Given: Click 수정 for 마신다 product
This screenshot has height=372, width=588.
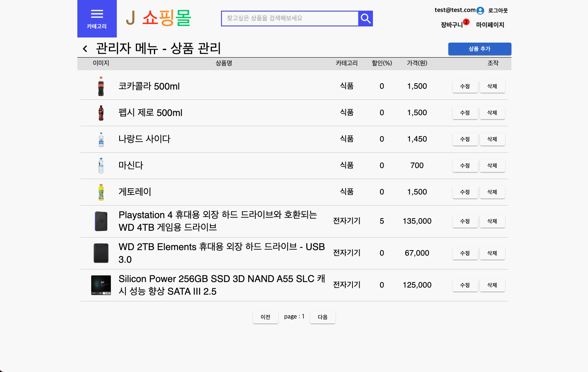Looking at the screenshot, I should 465,166.
